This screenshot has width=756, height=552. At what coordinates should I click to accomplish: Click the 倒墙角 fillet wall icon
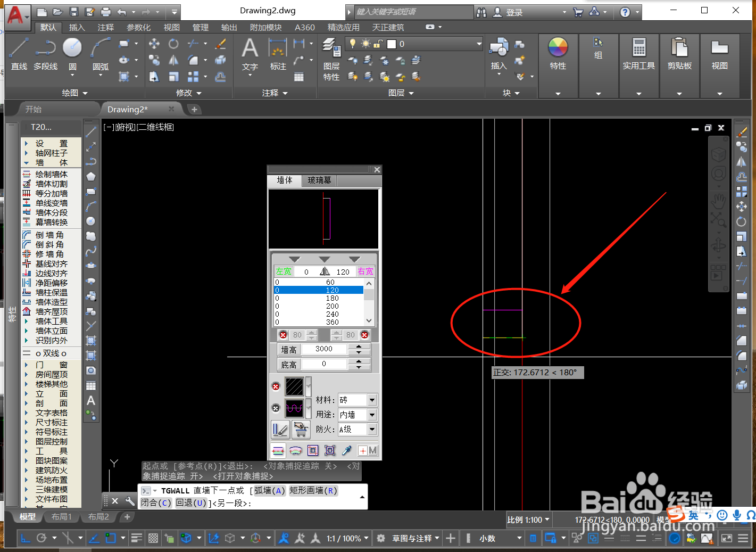click(27, 235)
